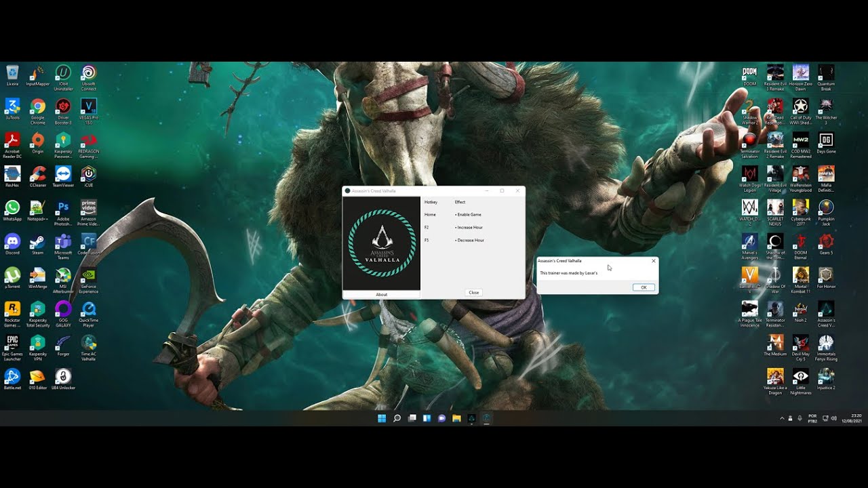This screenshot has height=488, width=868.
Task: Select the Days Gone desktop icon
Action: [x=826, y=144]
